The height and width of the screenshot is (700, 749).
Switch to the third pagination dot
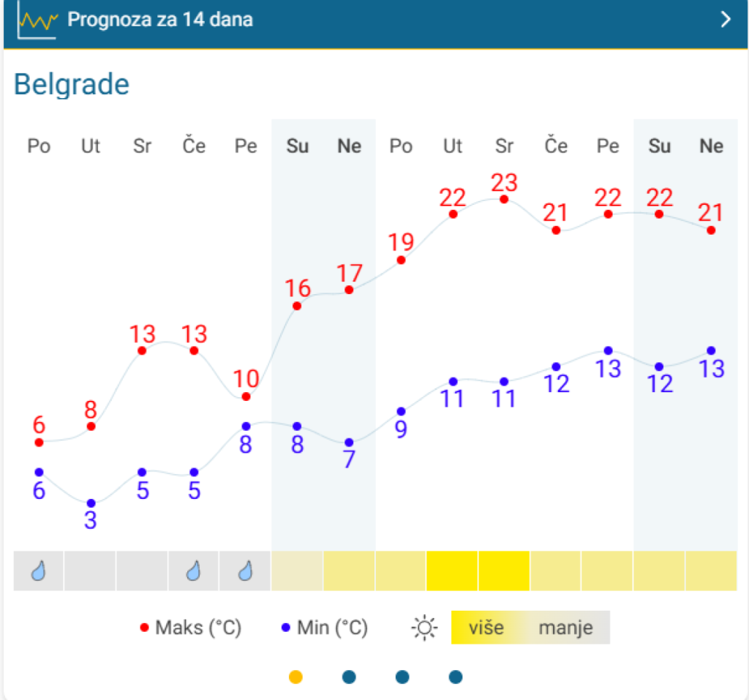pyautogui.click(x=402, y=677)
